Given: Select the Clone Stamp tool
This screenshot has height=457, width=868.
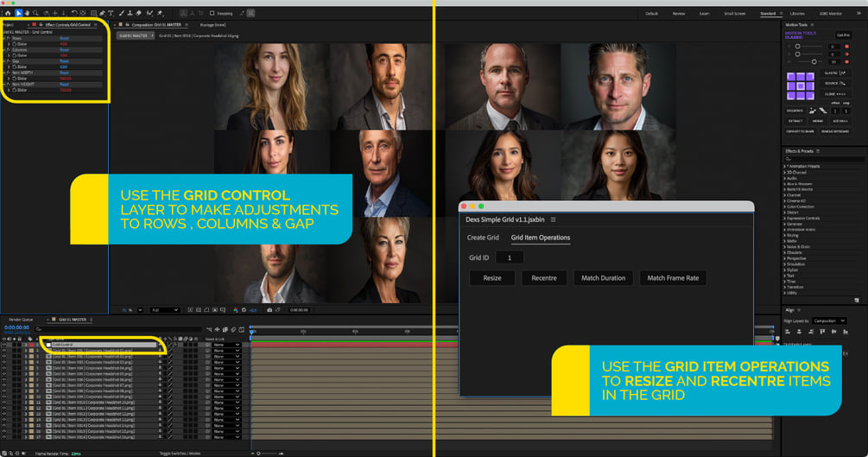Looking at the screenshot, I should [x=130, y=13].
